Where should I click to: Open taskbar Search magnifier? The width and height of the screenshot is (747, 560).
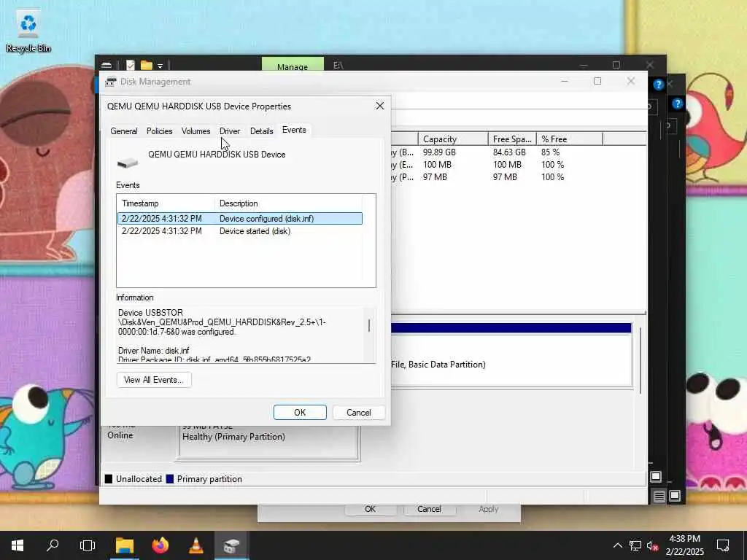53,545
